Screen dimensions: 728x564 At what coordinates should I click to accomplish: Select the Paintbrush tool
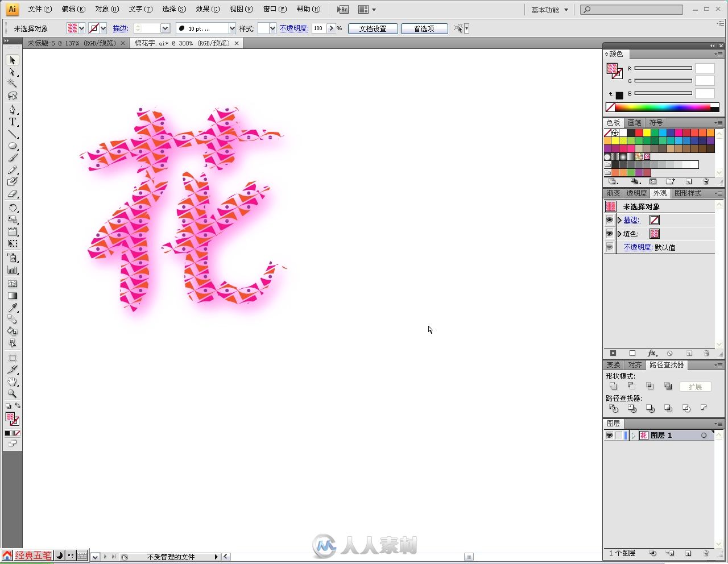[13, 158]
